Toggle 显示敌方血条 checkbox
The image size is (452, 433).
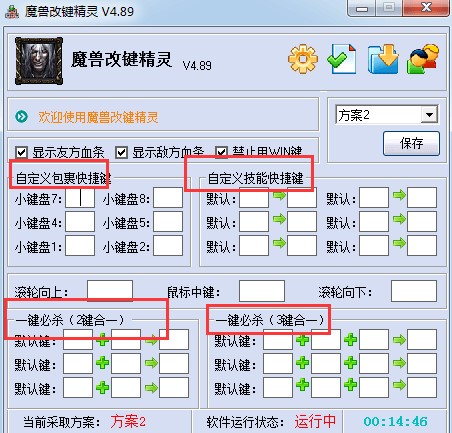121,153
